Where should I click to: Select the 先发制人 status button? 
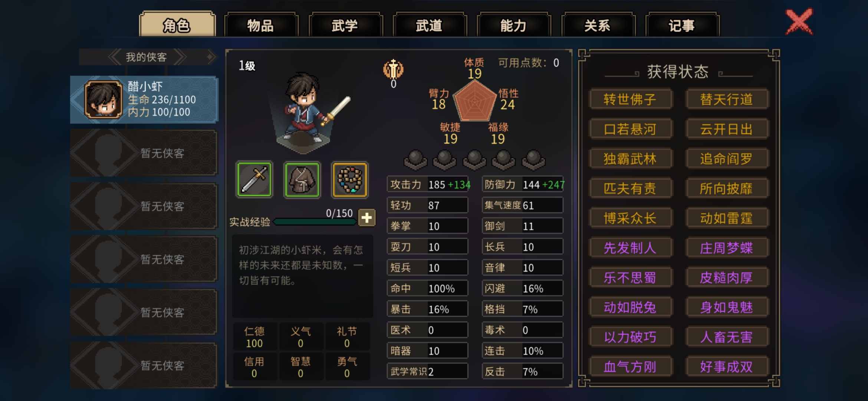[x=630, y=248]
